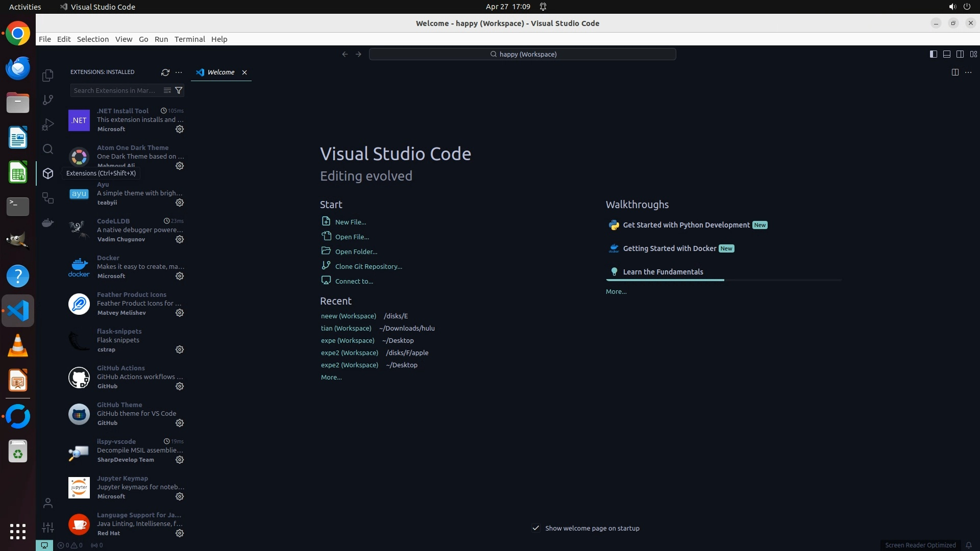Viewport: 980px width, 551px height.
Task: Open the Explorer files icon
Action: (48, 76)
